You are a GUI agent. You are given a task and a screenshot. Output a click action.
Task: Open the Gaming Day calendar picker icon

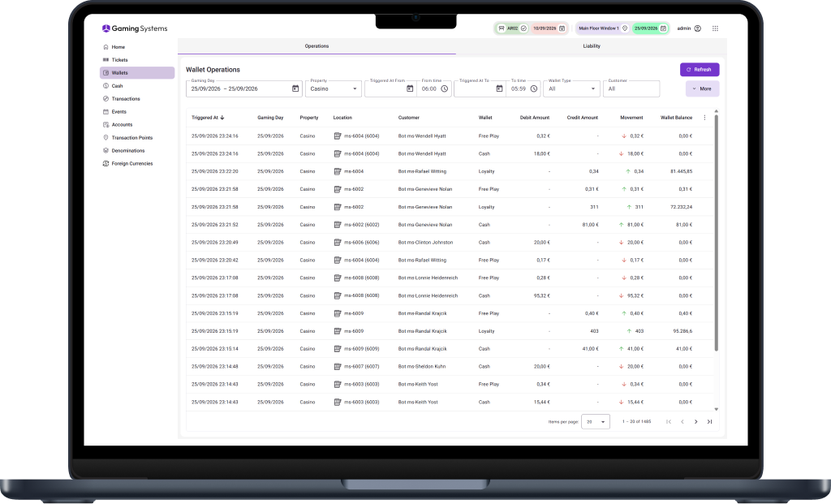coord(295,88)
